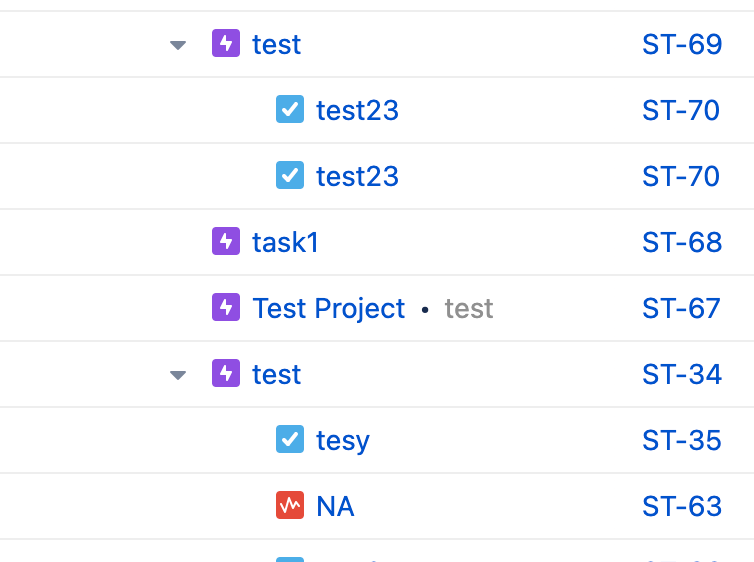This screenshot has height=562, width=754.
Task: Open issue key ST-69
Action: click(682, 44)
